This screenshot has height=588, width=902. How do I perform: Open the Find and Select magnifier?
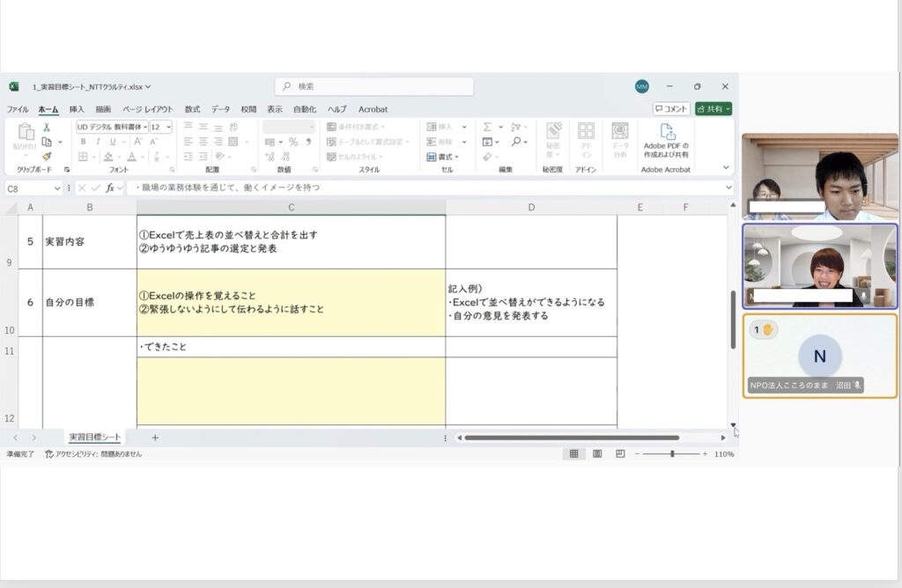pos(517,142)
